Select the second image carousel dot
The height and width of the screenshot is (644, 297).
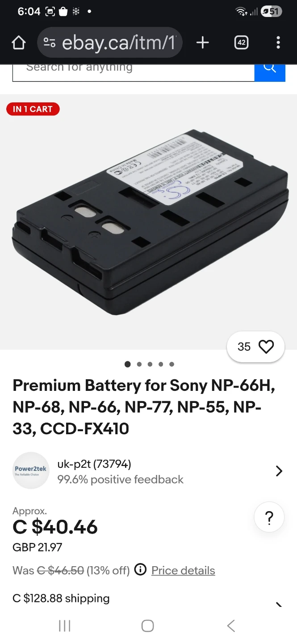click(139, 364)
